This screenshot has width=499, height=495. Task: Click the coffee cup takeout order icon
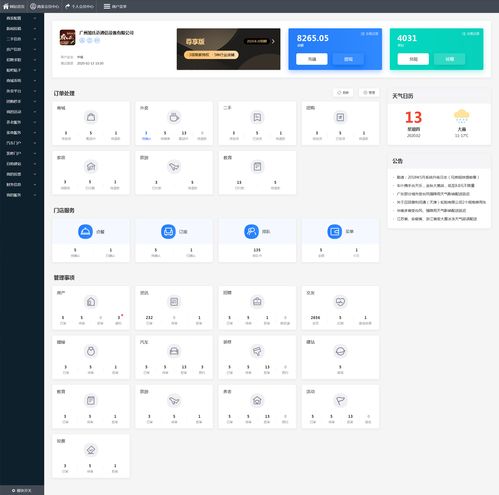174,117
